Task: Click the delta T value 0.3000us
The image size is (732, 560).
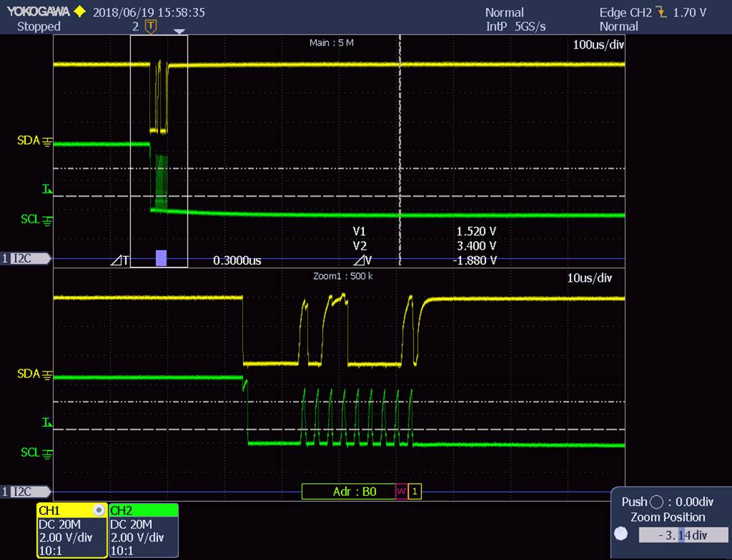Action: coord(237,260)
